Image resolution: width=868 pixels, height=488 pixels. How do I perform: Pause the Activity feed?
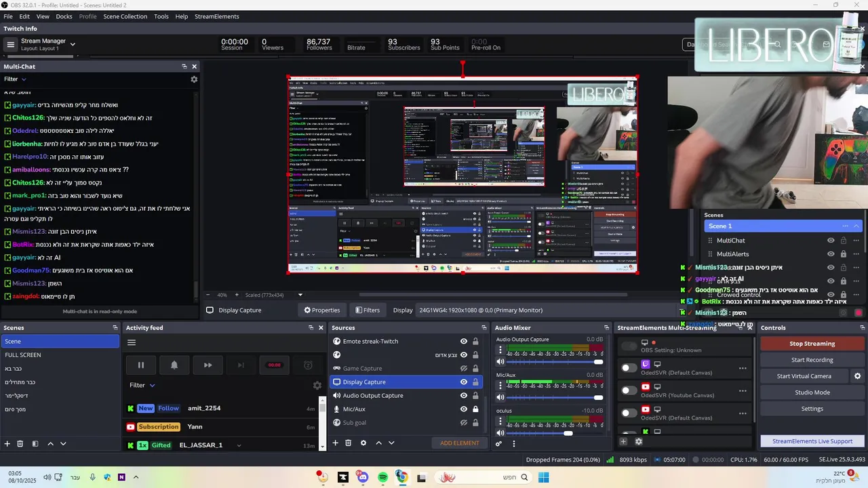click(x=141, y=365)
